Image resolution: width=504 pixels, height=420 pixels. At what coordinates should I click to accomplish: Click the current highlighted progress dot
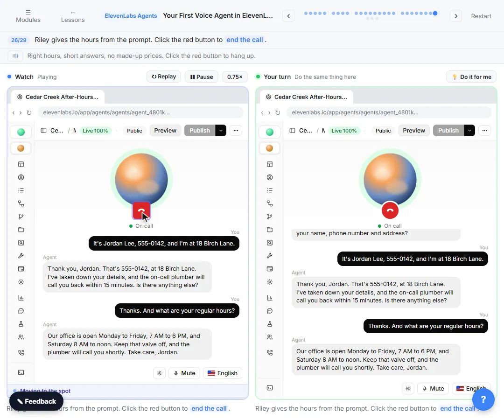click(435, 13)
